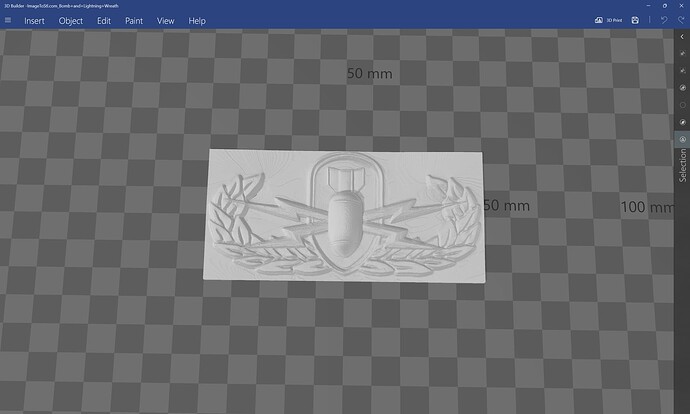Open the Paint menu
This screenshot has width=690, height=414.
(134, 20)
